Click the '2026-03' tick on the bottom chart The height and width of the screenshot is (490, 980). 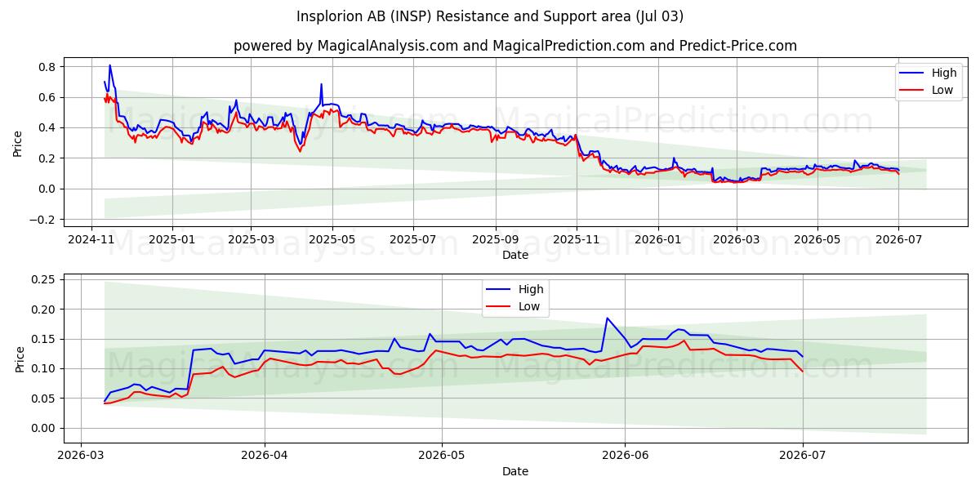click(x=82, y=456)
